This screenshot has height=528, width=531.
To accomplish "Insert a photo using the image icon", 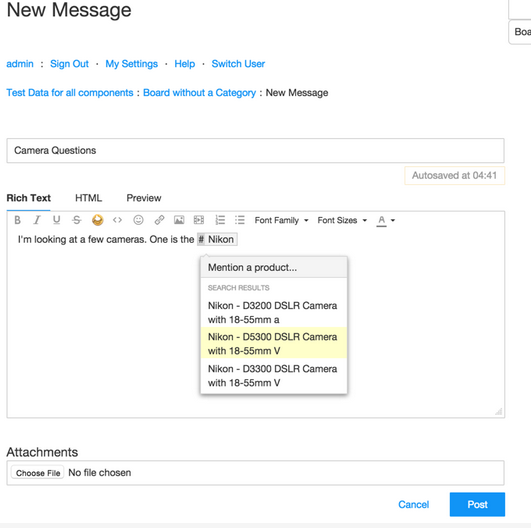I will pyautogui.click(x=179, y=220).
